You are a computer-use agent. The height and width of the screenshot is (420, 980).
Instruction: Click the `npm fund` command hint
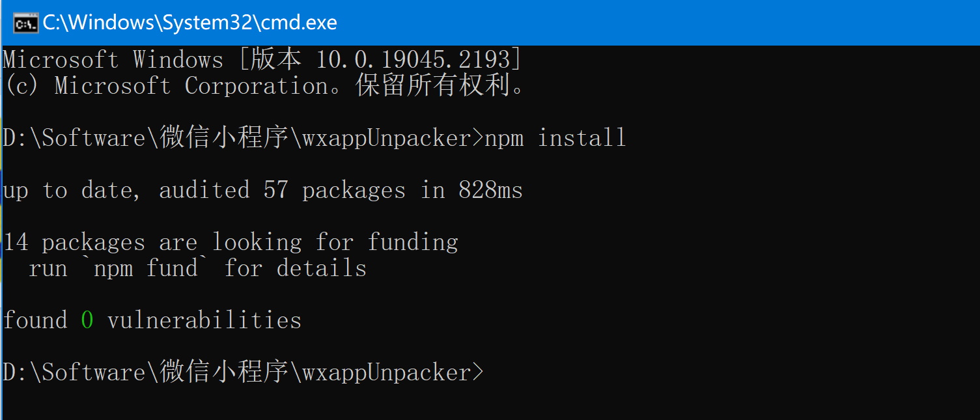click(x=145, y=268)
